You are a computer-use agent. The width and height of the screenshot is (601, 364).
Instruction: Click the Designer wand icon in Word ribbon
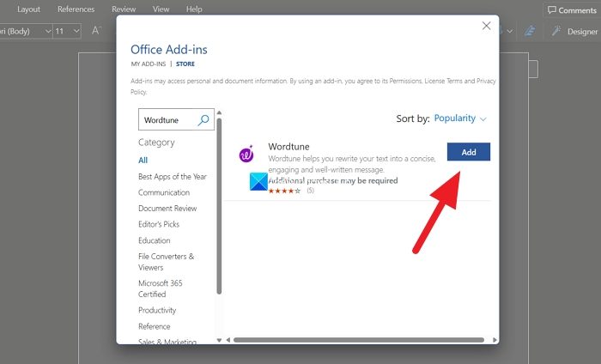coord(556,31)
